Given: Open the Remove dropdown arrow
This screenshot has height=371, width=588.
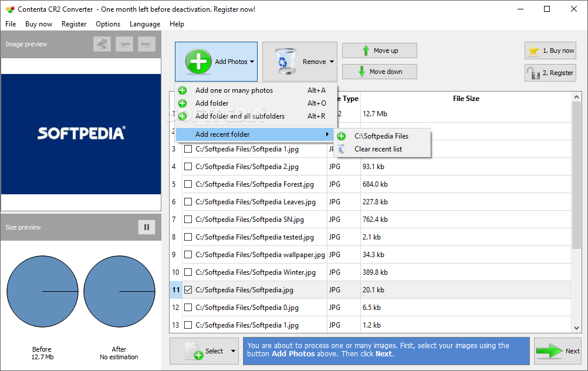Looking at the screenshot, I should tap(332, 62).
